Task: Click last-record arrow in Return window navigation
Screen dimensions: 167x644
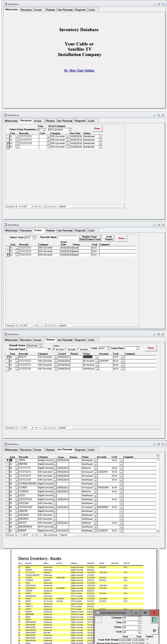Action: point(36,427)
